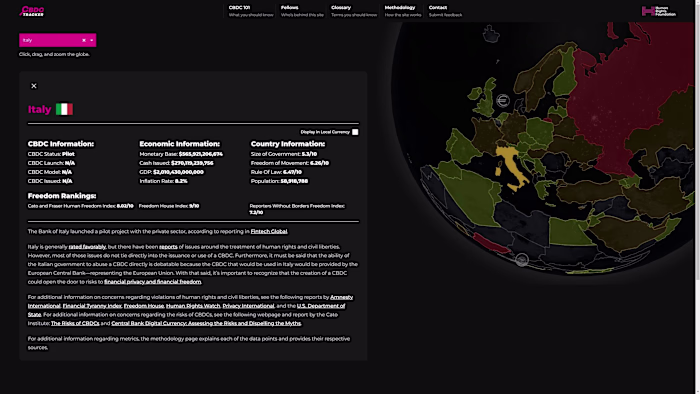This screenshot has height=394, width=700.
Task: Follow the Fintech Global link
Action: [269, 231]
